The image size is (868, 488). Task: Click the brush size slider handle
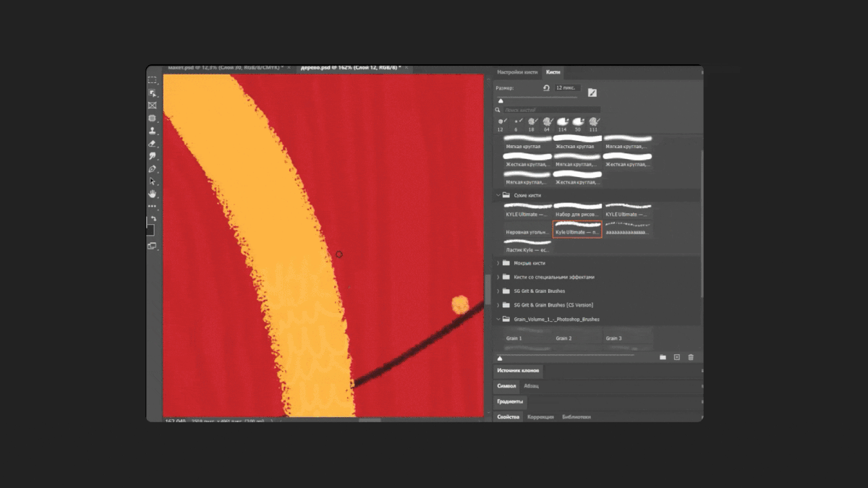coord(501,100)
